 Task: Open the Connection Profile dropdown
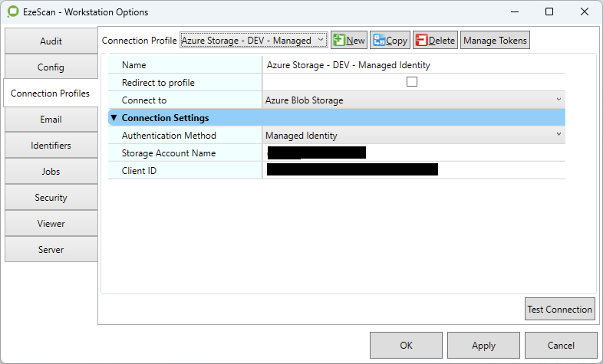click(x=253, y=41)
